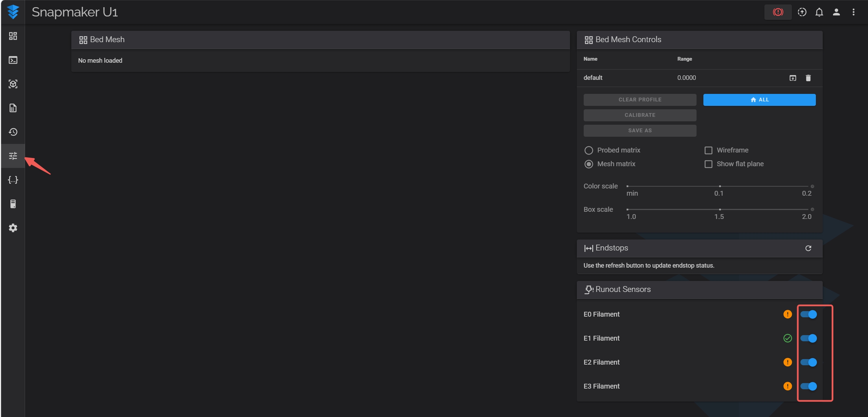Disable the E0 Filament runout sensor
Screen dimensions: 868x417
pyautogui.click(x=809, y=314)
